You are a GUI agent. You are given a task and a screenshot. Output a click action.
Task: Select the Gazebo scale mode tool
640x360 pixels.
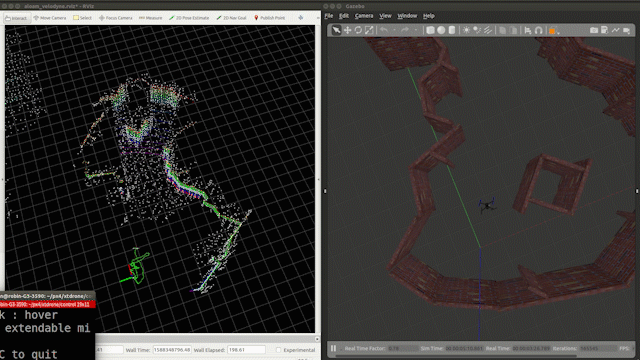[x=369, y=30]
